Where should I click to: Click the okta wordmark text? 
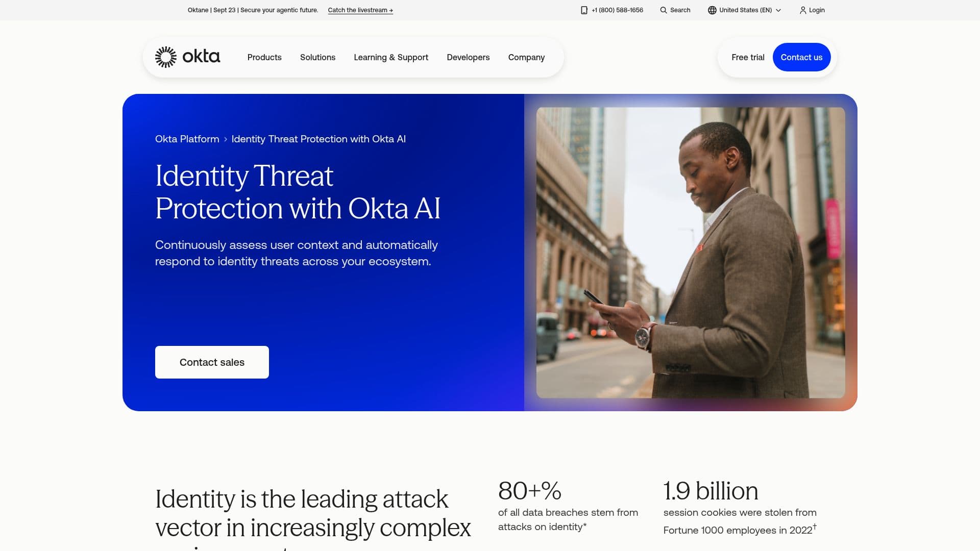tap(201, 56)
